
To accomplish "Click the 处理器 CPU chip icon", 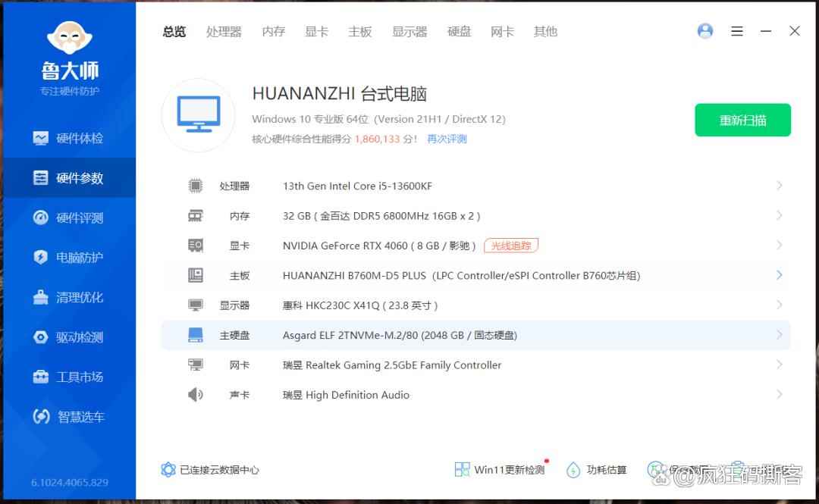I will tap(196, 186).
